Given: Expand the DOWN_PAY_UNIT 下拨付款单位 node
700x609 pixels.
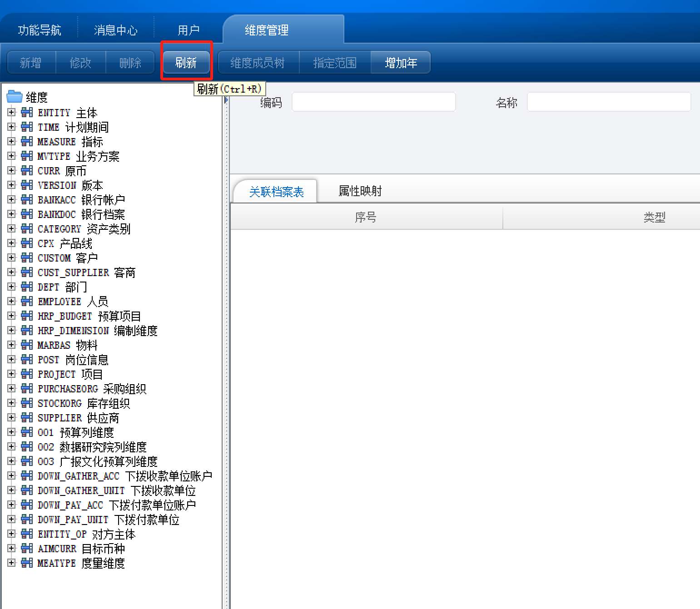Looking at the screenshot, I should click(x=11, y=519).
